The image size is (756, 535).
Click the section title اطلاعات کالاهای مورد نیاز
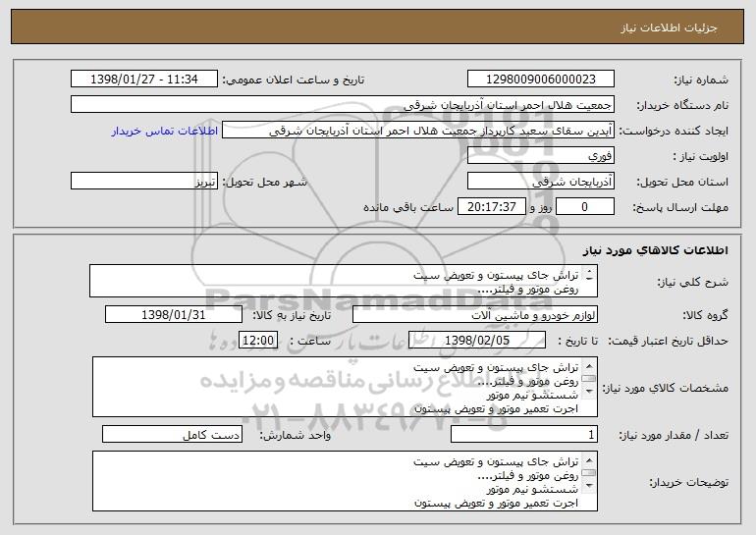pyautogui.click(x=656, y=250)
